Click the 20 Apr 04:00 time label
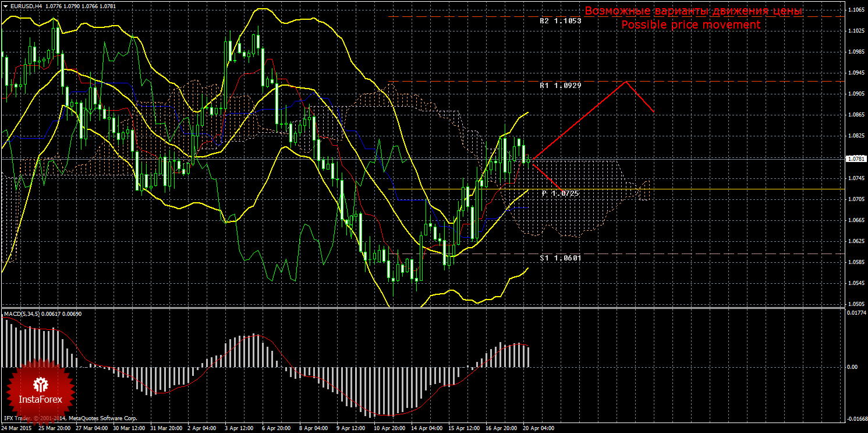The image size is (868, 433). [538, 428]
